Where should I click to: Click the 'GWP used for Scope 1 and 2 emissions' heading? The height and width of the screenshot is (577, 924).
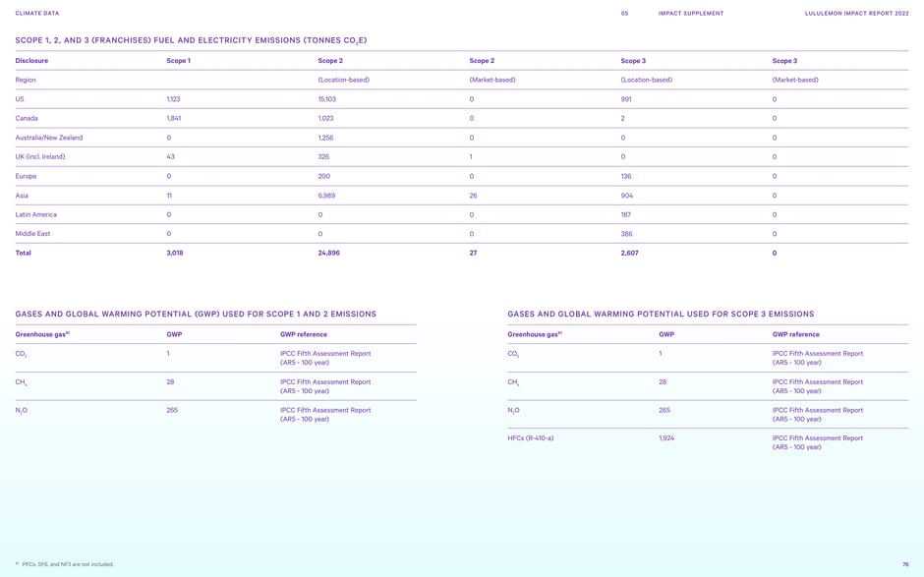pos(196,315)
